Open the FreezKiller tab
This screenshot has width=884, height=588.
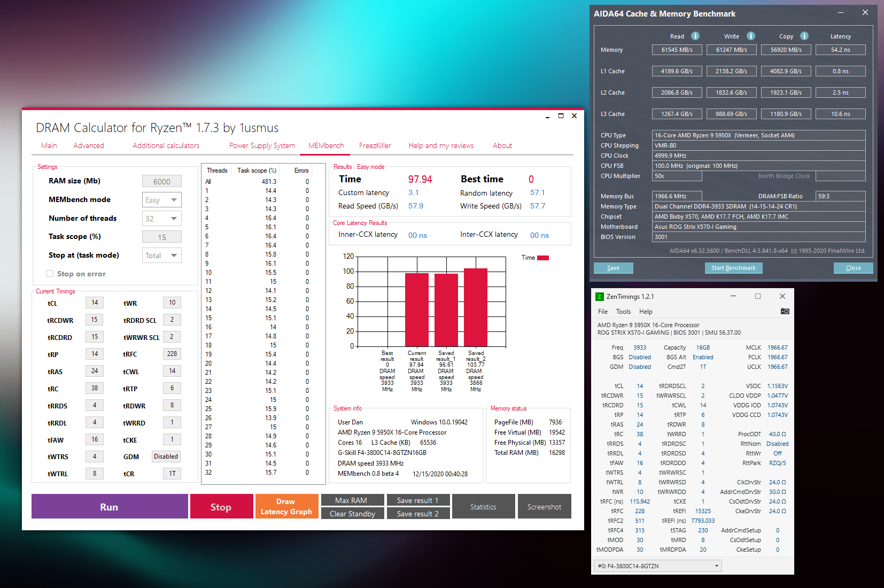(375, 145)
